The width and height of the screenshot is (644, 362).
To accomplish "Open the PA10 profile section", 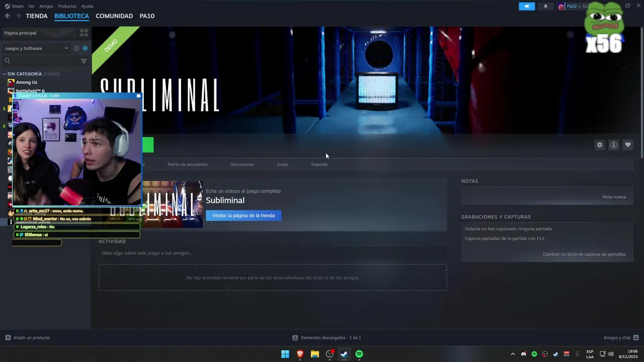I will (147, 16).
